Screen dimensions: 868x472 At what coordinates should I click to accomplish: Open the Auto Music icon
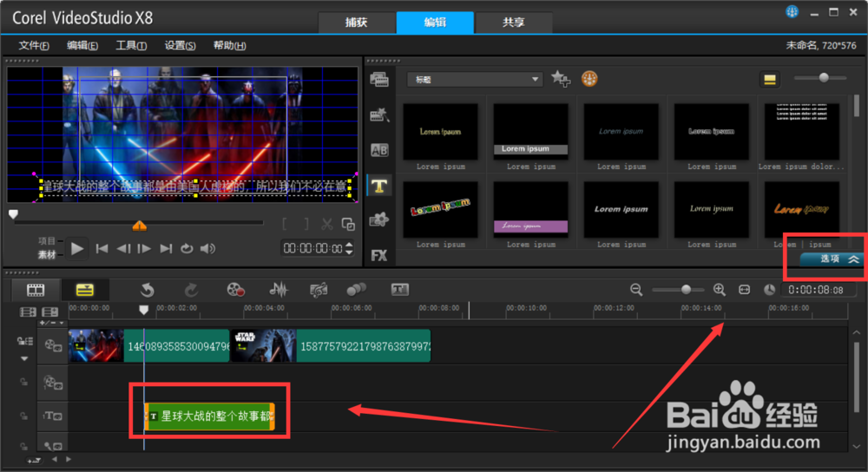click(319, 290)
